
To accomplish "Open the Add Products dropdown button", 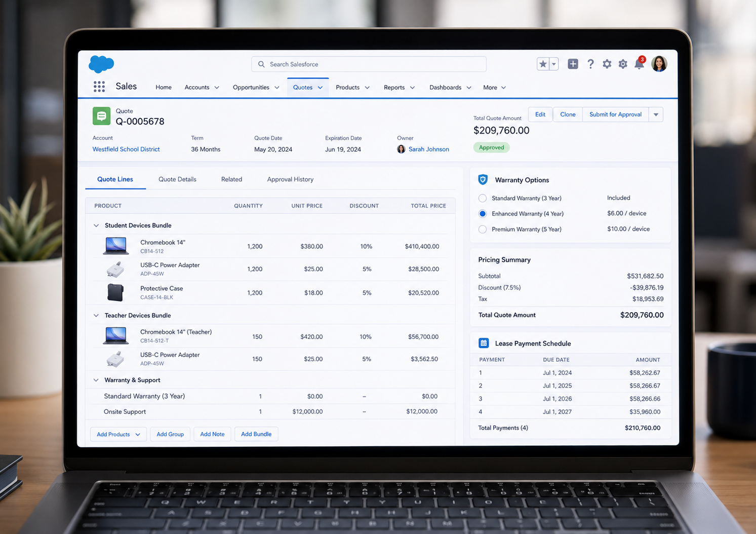I will pos(118,434).
